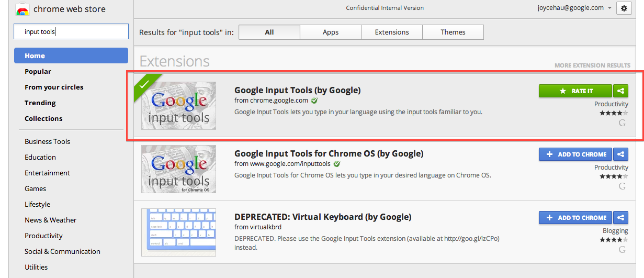
Task: Click Google G icon under Chrome OS extension rating
Action: coord(623,186)
